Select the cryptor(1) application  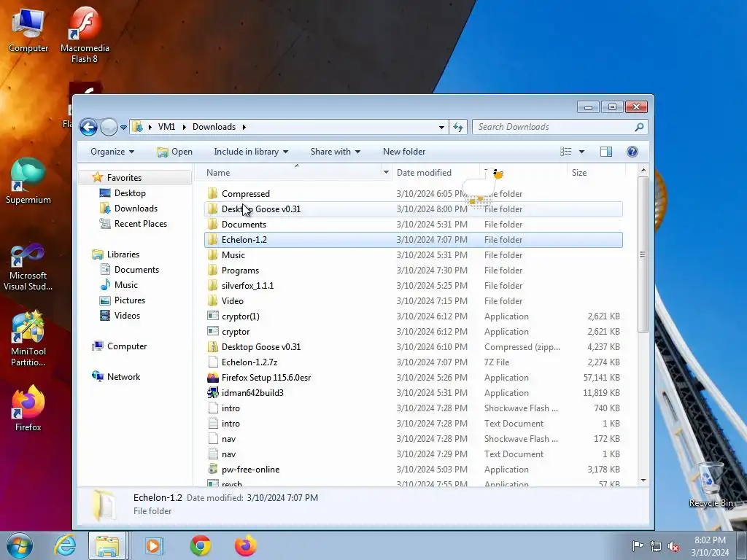coord(414,316)
